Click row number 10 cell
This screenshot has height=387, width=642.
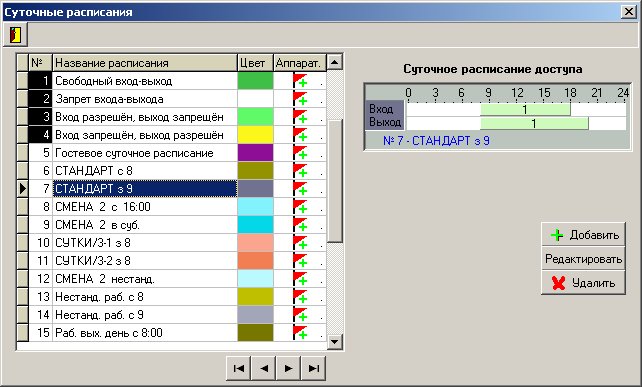tap(41, 243)
